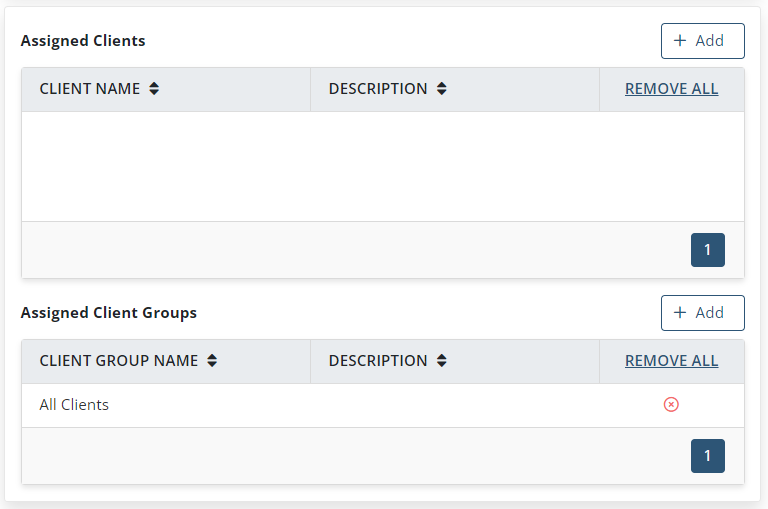The width and height of the screenshot is (768, 509).
Task: Click plus icon in Assigned Clients Add button
Action: (680, 41)
